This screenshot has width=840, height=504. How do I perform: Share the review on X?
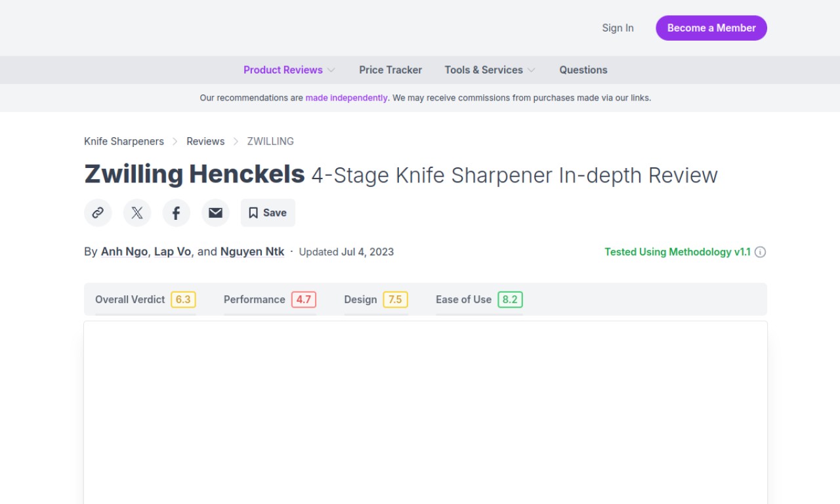pyautogui.click(x=137, y=213)
